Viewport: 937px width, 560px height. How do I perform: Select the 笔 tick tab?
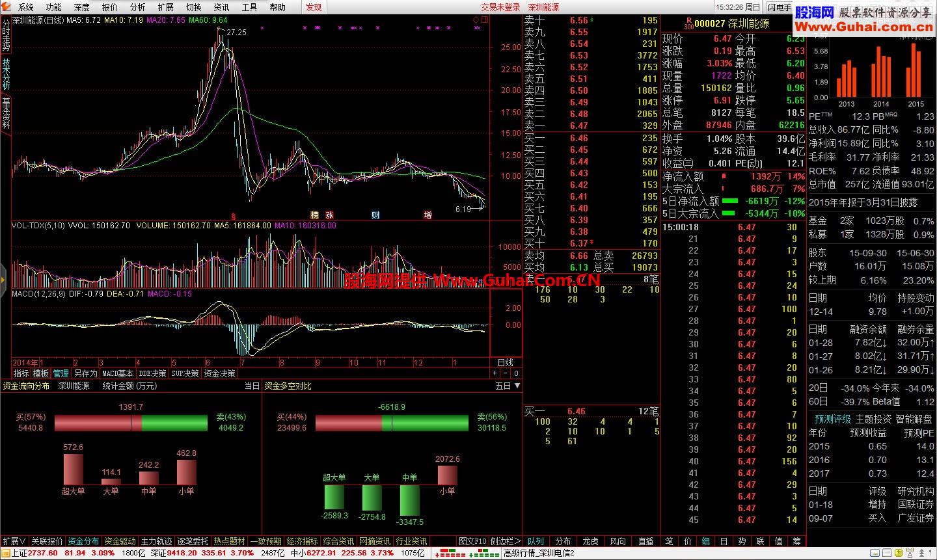click(x=670, y=541)
